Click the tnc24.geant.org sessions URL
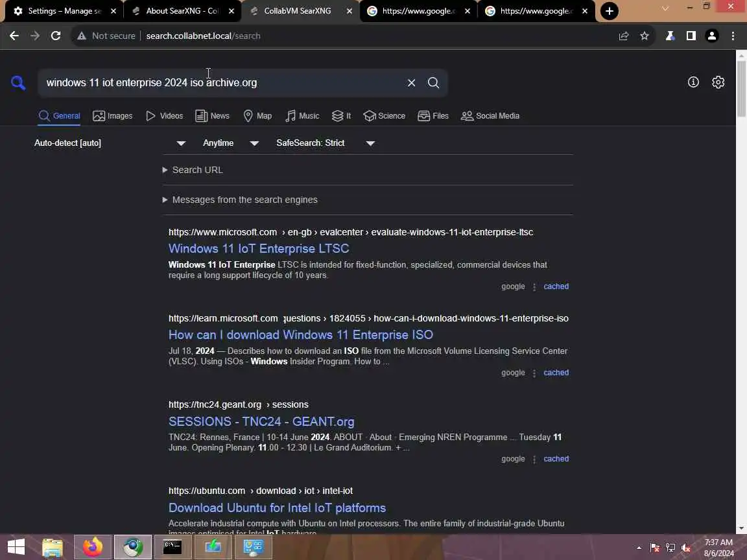The image size is (747, 560). point(238,404)
